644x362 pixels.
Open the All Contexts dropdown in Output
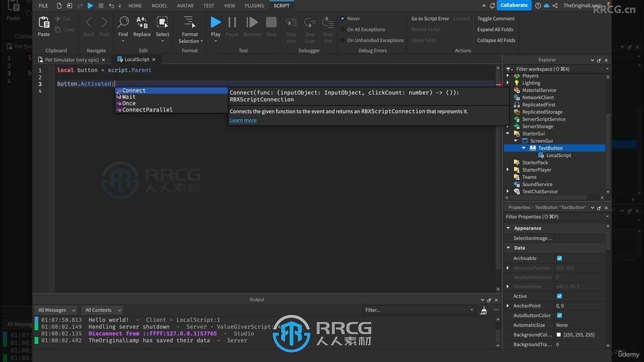coord(102,310)
